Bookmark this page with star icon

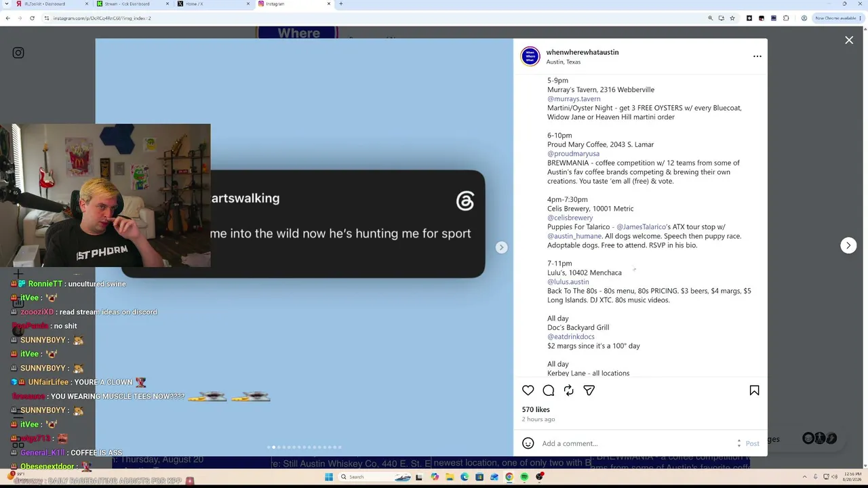732,18
